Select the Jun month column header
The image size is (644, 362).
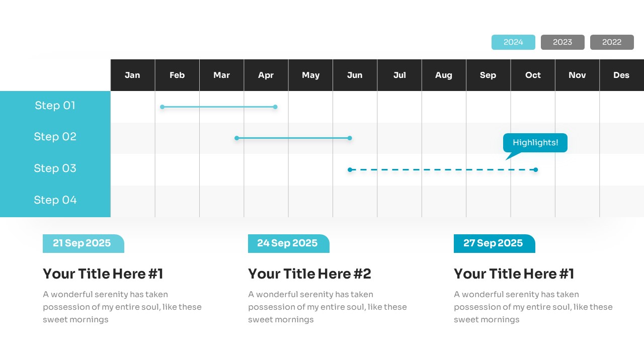(355, 75)
